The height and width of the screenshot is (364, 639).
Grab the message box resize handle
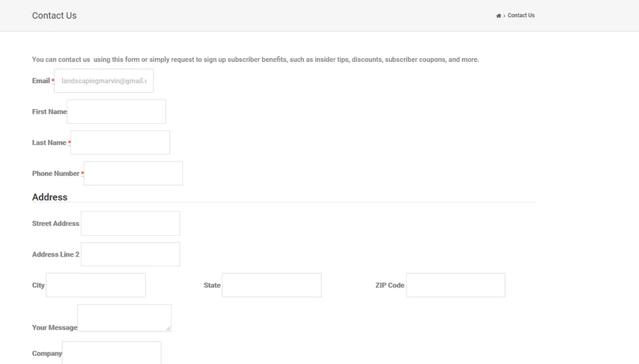coord(168,328)
